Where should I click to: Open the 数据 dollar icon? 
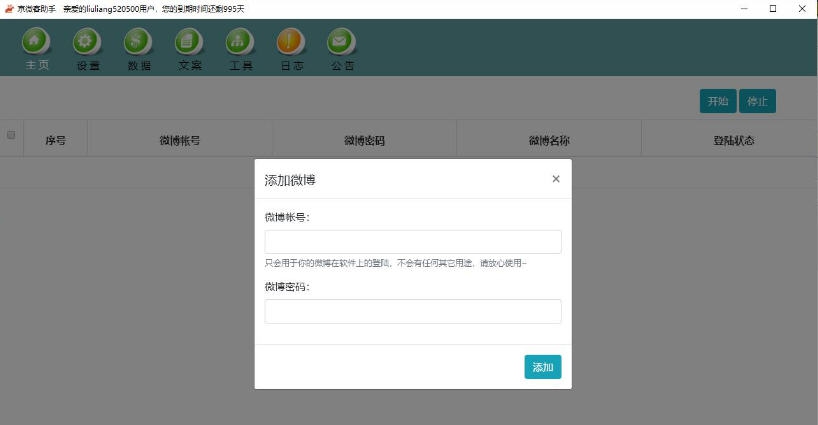point(138,42)
